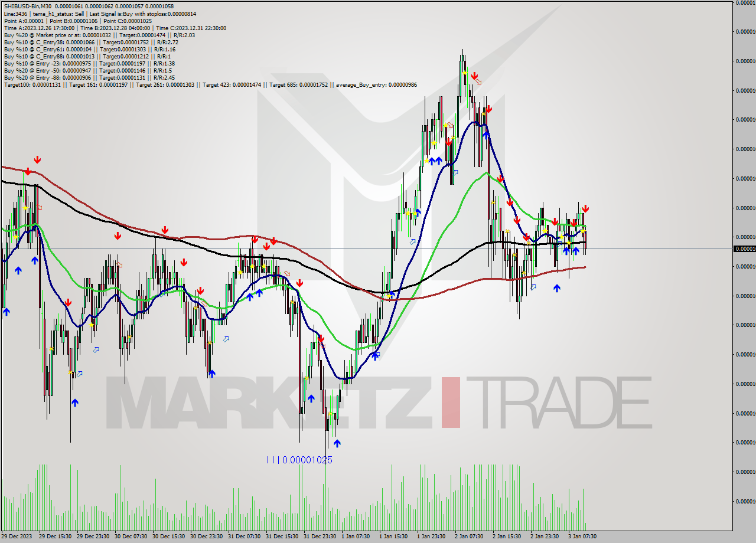This screenshot has width=756, height=543.
Task: Click the highlighted current price tag on the price axis
Action: pos(744,248)
